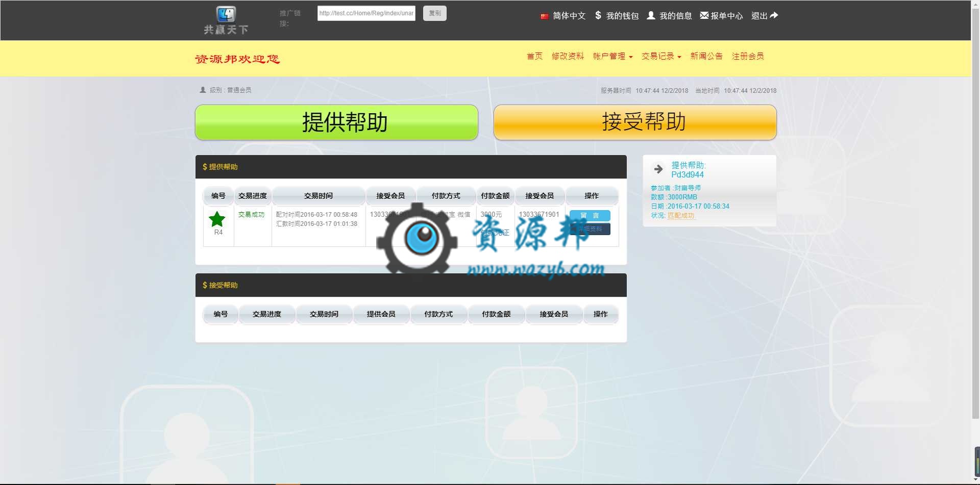Click the 数额 :3000RMB text
The width and height of the screenshot is (980, 485).
[674, 197]
